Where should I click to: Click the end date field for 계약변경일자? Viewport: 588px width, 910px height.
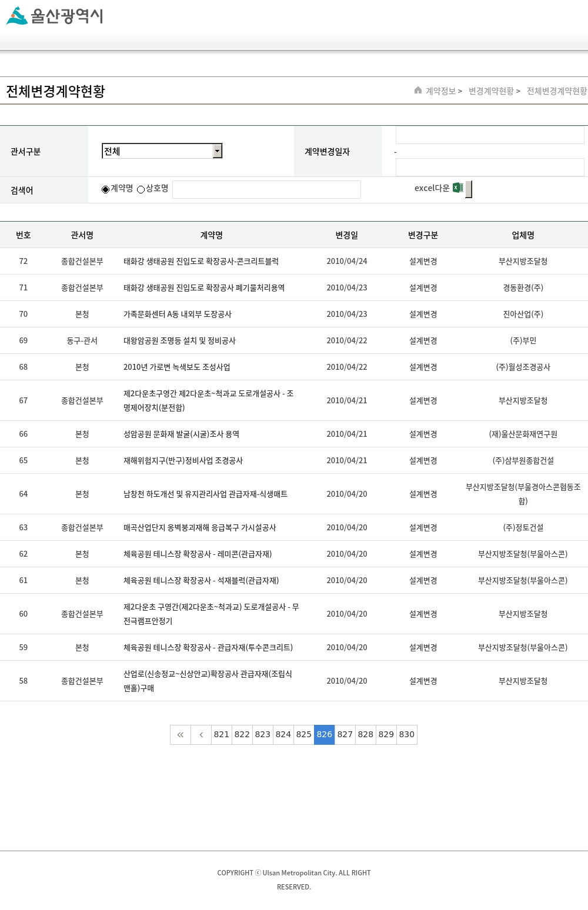coord(489,168)
